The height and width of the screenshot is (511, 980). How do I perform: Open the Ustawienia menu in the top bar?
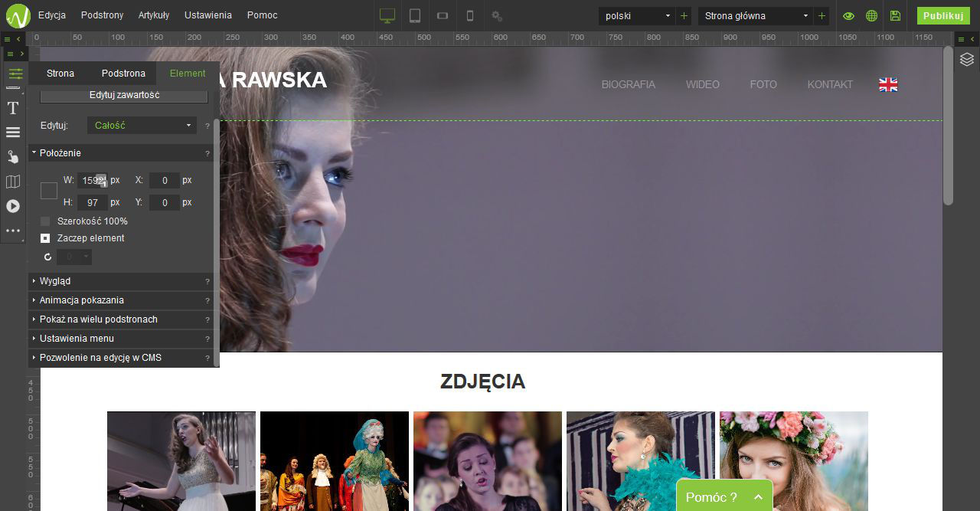(x=206, y=15)
